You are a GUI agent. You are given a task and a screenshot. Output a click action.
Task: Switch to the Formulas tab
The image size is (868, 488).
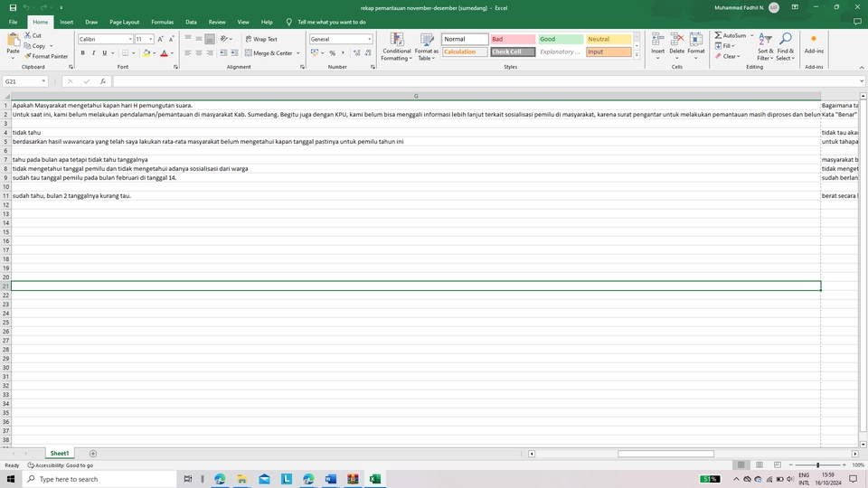162,22
